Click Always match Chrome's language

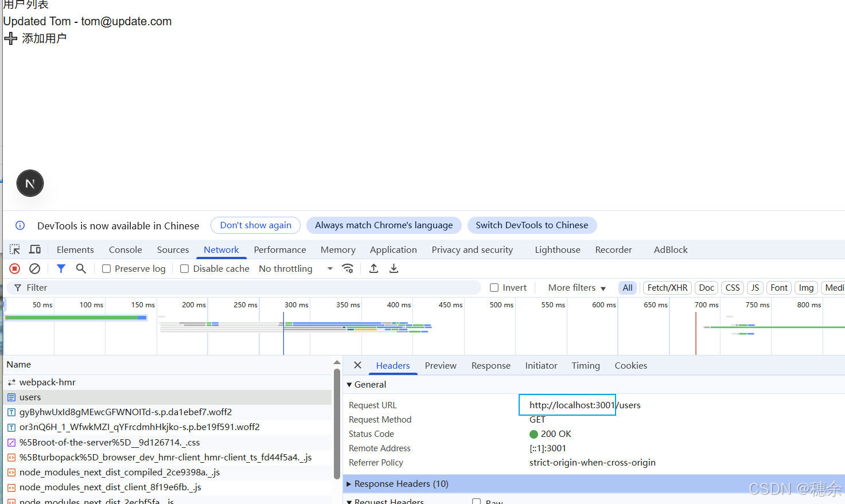(384, 225)
